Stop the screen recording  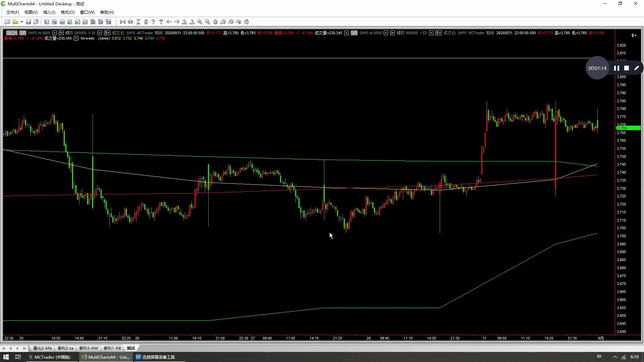click(626, 68)
